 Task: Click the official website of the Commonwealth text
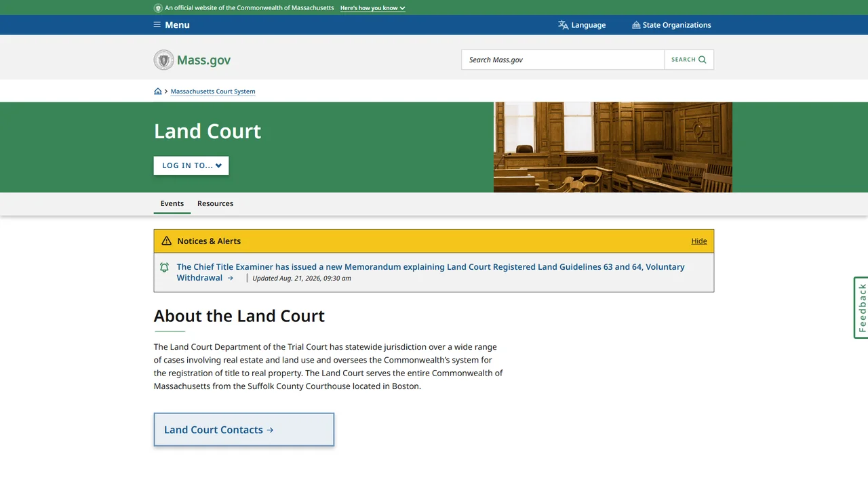pyautogui.click(x=250, y=8)
